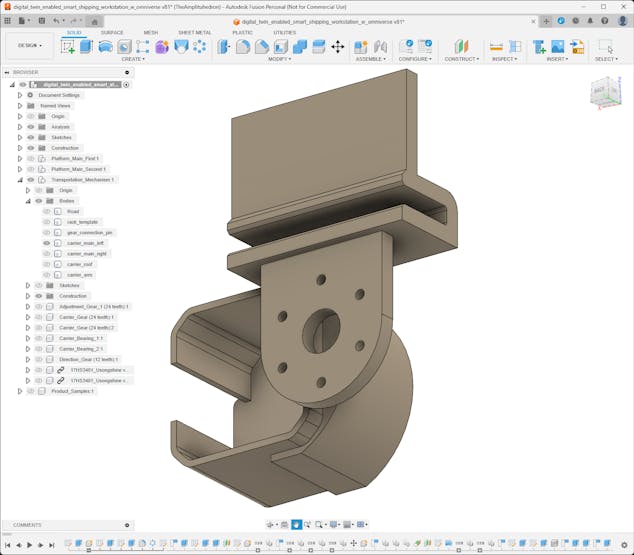Expand the Sketches folder under Transportation_Mechanism
This screenshot has height=555, width=634.
[x=28, y=285]
